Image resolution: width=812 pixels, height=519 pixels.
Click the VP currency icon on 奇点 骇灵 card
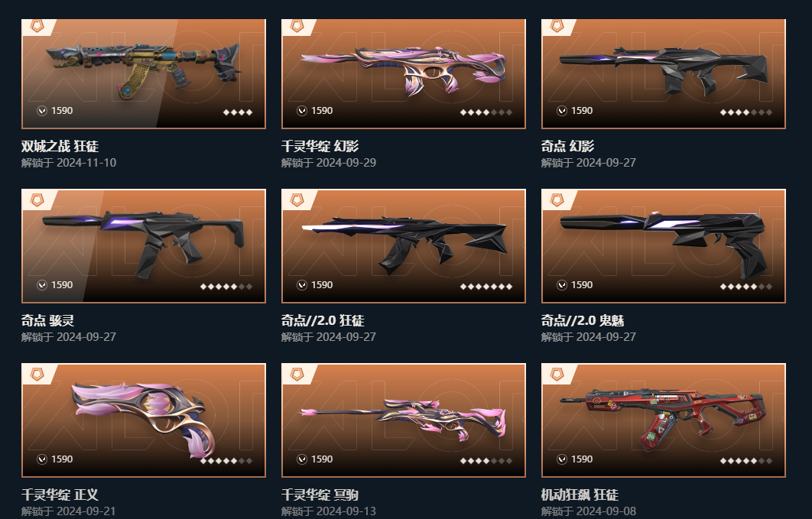41,285
